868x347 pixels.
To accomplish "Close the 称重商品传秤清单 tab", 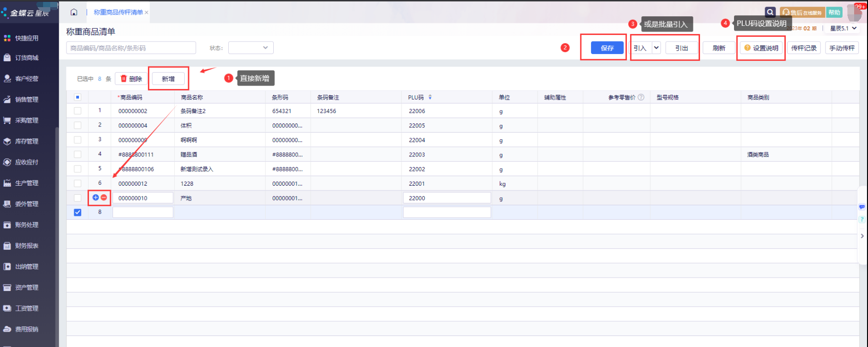I will point(146,13).
